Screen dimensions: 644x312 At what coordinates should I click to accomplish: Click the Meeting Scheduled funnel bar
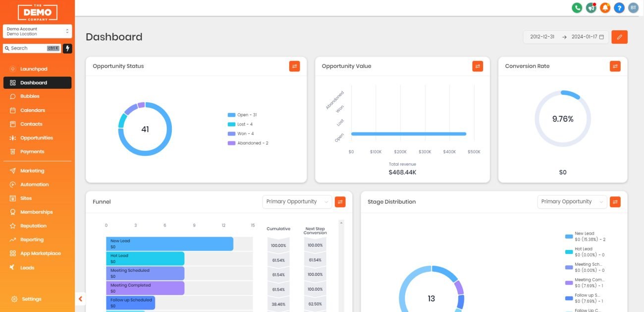point(145,273)
